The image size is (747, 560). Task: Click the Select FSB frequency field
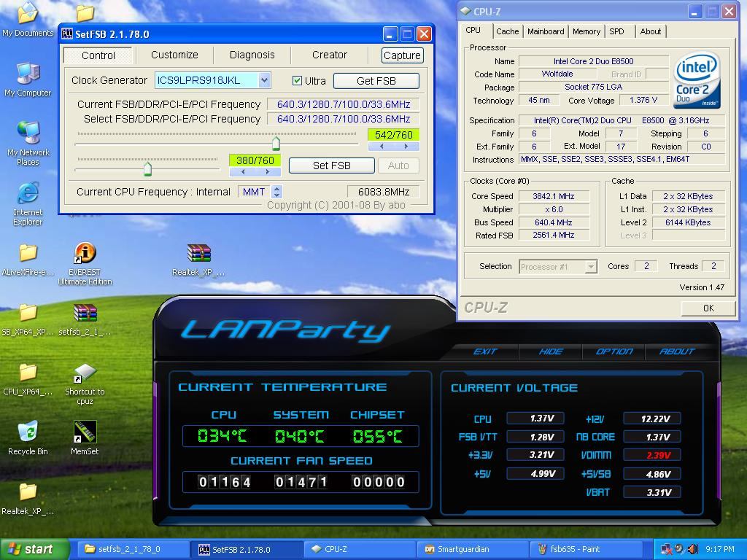344,119
